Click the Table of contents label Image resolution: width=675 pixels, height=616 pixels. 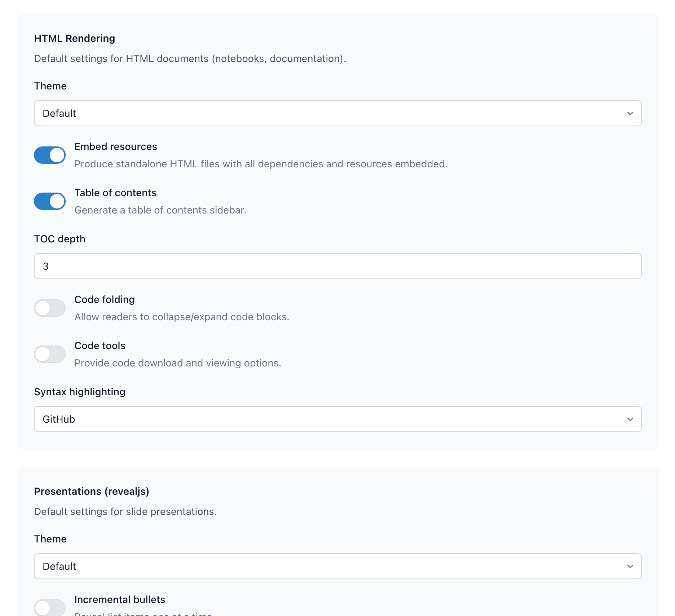coord(115,193)
